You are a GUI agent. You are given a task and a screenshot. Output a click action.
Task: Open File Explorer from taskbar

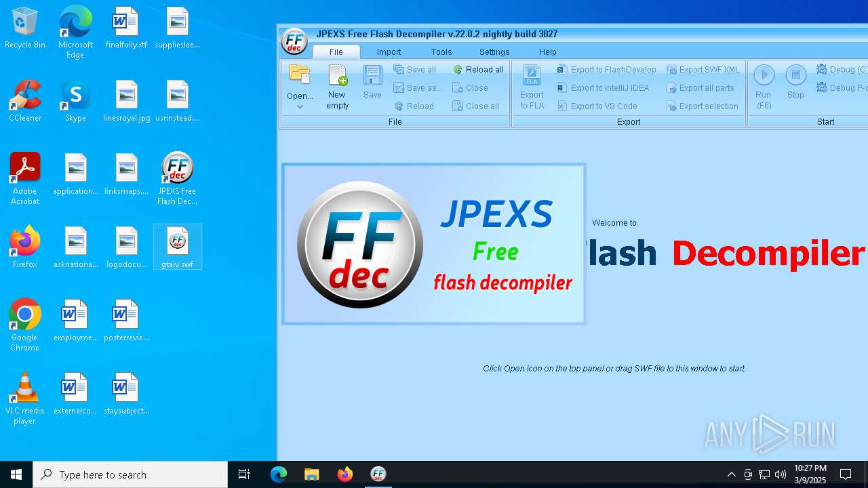(311, 474)
